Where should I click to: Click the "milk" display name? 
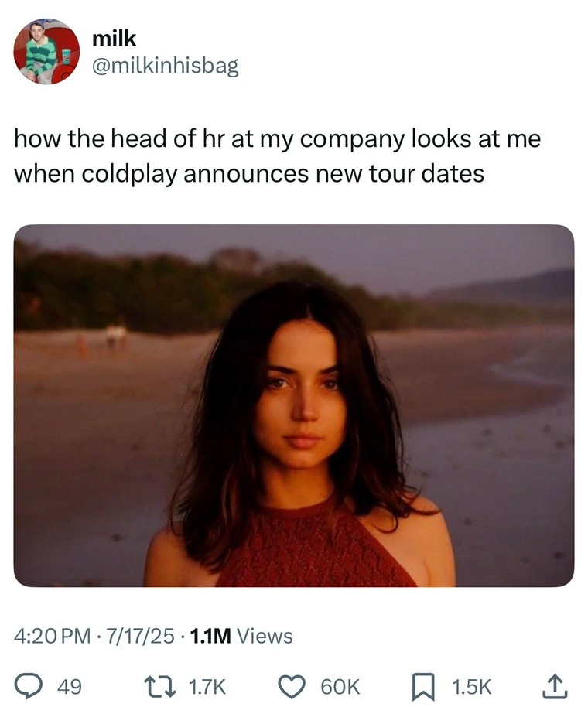[112, 43]
